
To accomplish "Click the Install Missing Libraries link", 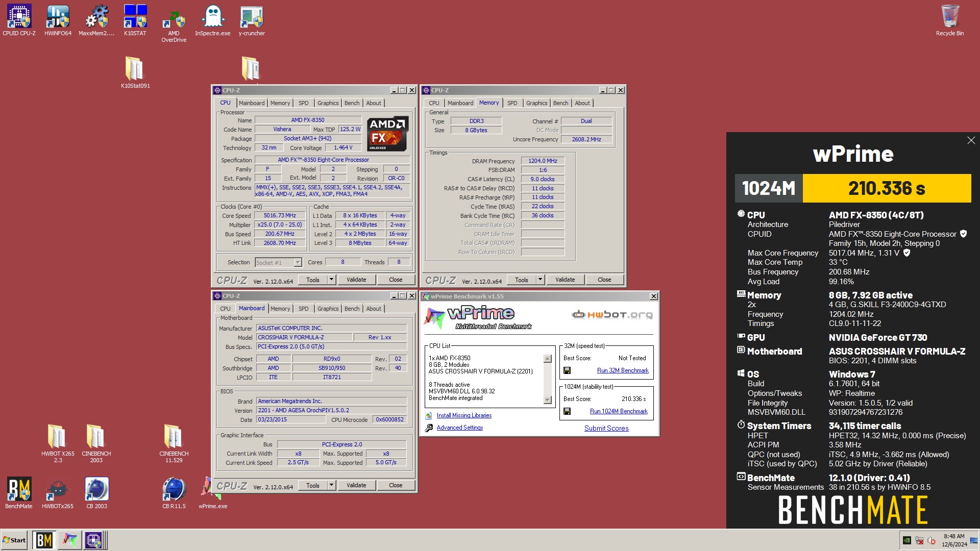I will [464, 415].
